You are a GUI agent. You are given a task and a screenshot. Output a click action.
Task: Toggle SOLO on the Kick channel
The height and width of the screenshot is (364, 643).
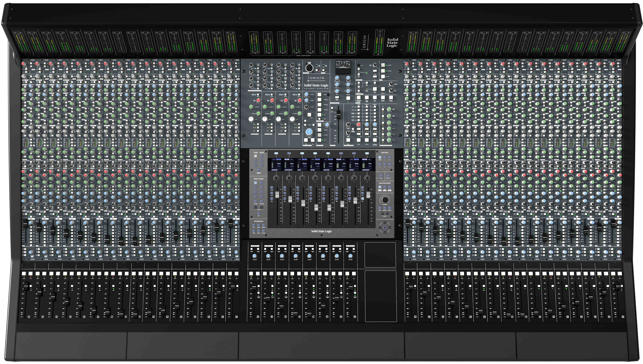pyautogui.click(x=272, y=187)
